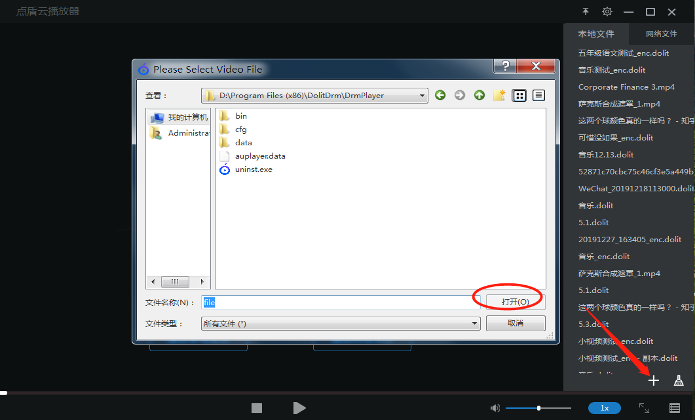Screen dimensions: 695x420
Task: Open the file type dropdown
Action: click(475, 324)
